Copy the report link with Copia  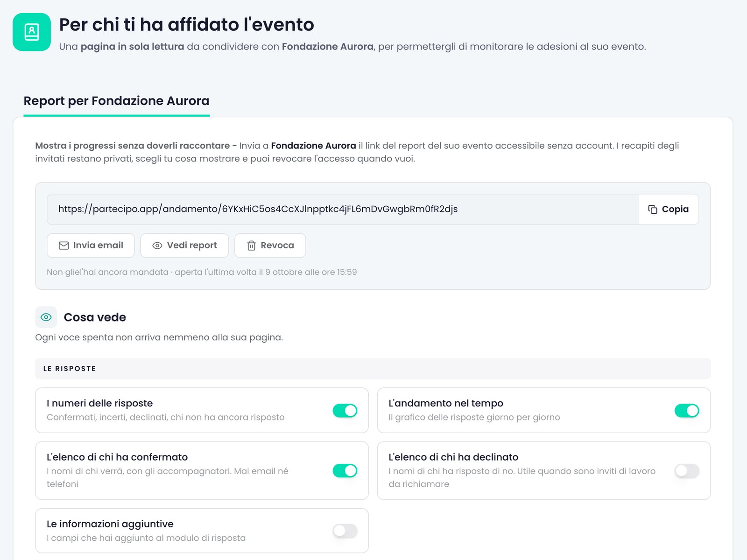(x=668, y=209)
